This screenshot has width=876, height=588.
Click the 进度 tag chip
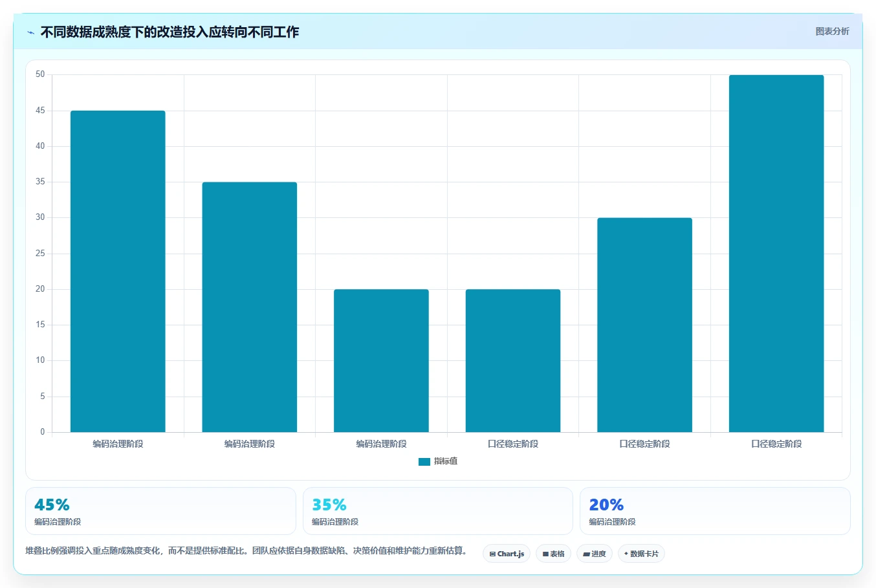click(595, 554)
